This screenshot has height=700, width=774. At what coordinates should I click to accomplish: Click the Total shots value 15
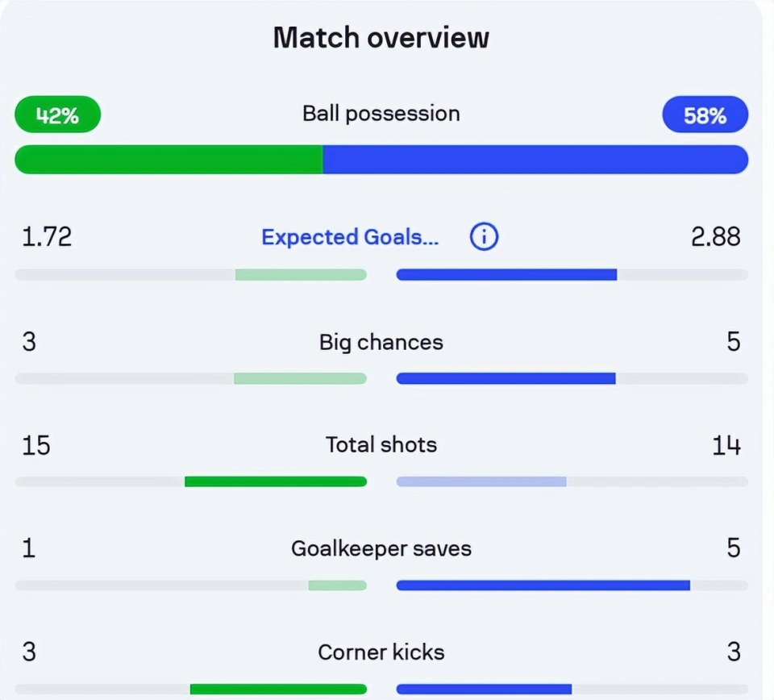pos(36,445)
